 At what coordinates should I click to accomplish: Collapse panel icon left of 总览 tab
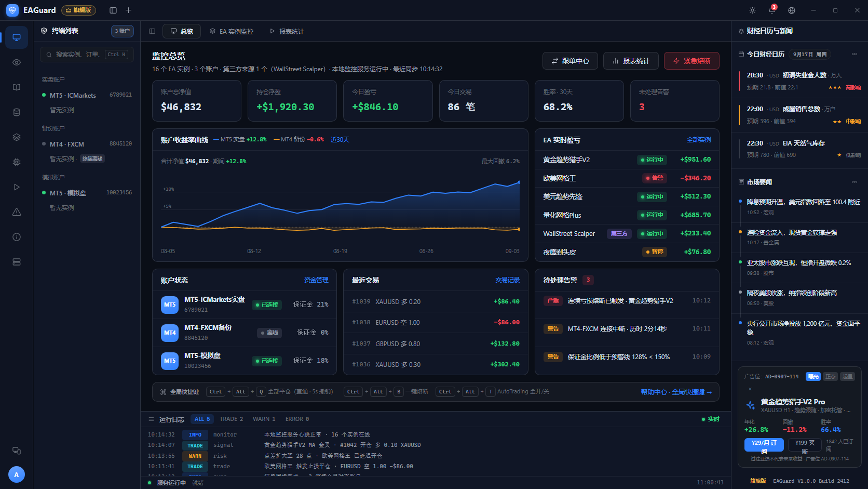coord(152,31)
